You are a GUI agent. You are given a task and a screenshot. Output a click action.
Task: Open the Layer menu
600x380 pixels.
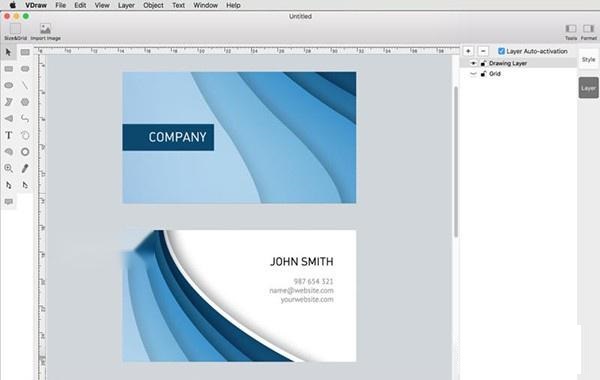[126, 5]
